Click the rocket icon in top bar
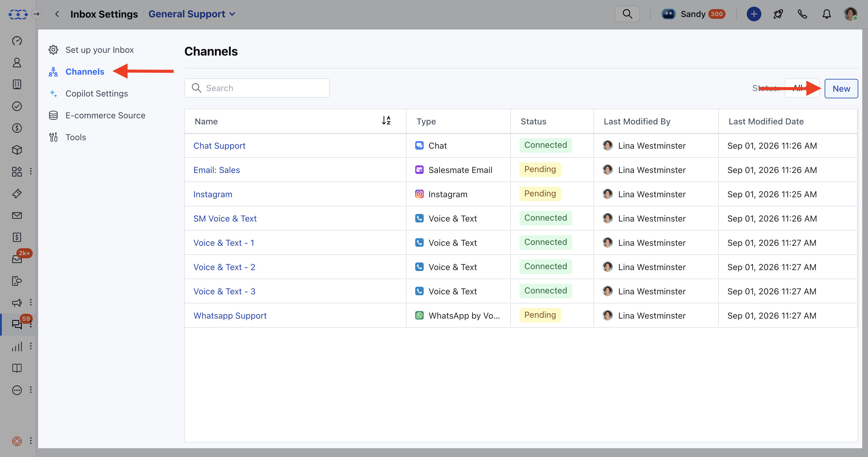 pyautogui.click(x=778, y=14)
